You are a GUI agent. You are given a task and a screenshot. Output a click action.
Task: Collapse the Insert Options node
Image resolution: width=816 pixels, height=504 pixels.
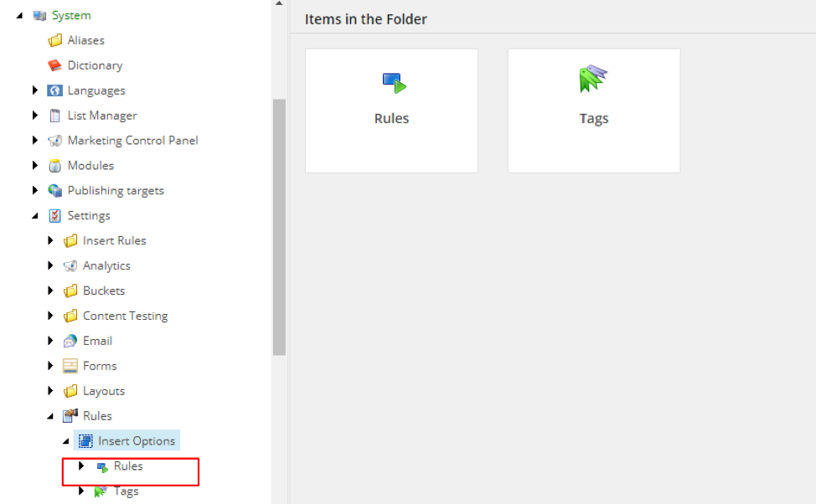coord(66,441)
